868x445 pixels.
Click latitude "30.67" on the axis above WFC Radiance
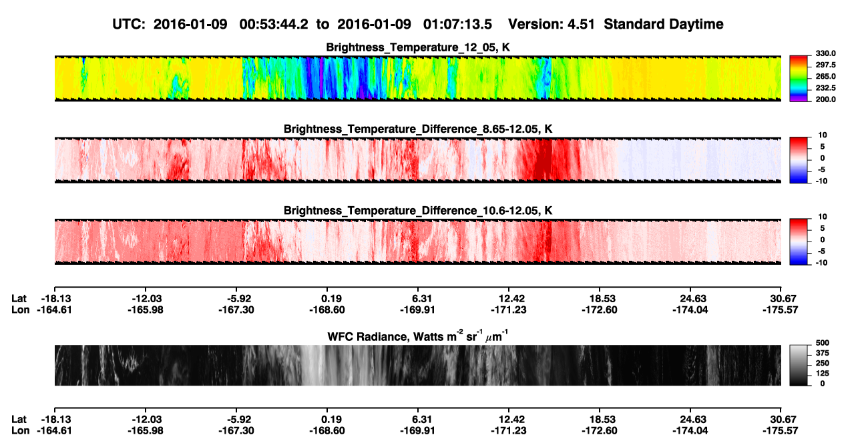(x=783, y=299)
